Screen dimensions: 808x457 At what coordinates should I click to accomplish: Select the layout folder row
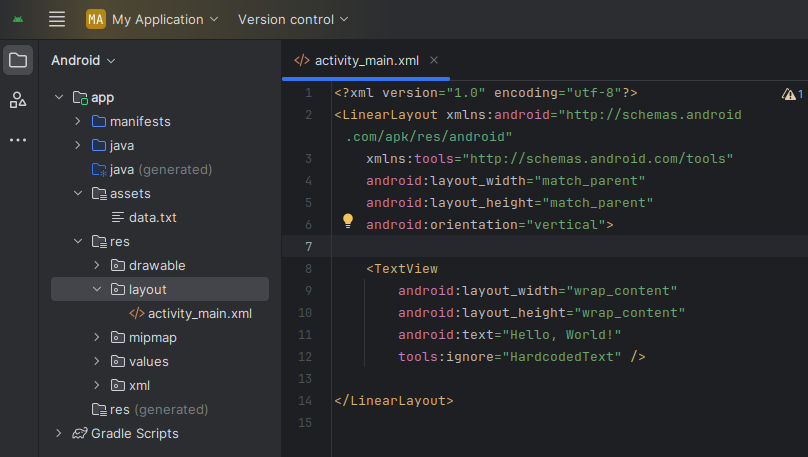tap(160, 290)
